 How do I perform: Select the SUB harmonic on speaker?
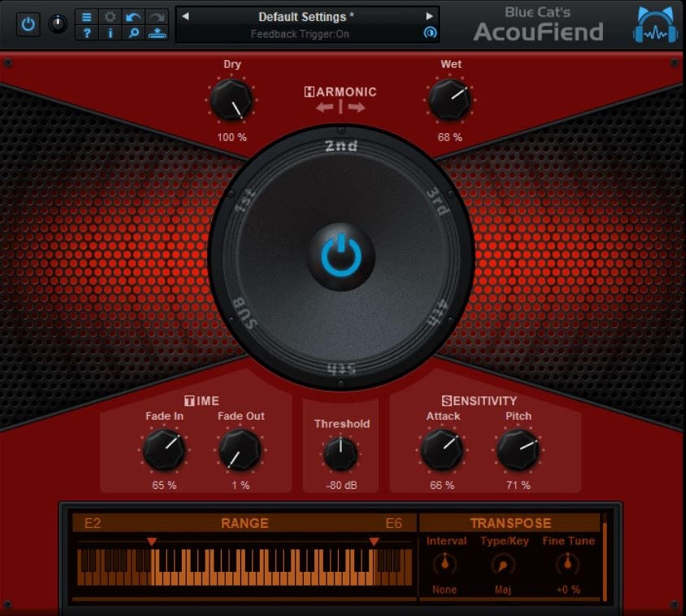(245, 314)
